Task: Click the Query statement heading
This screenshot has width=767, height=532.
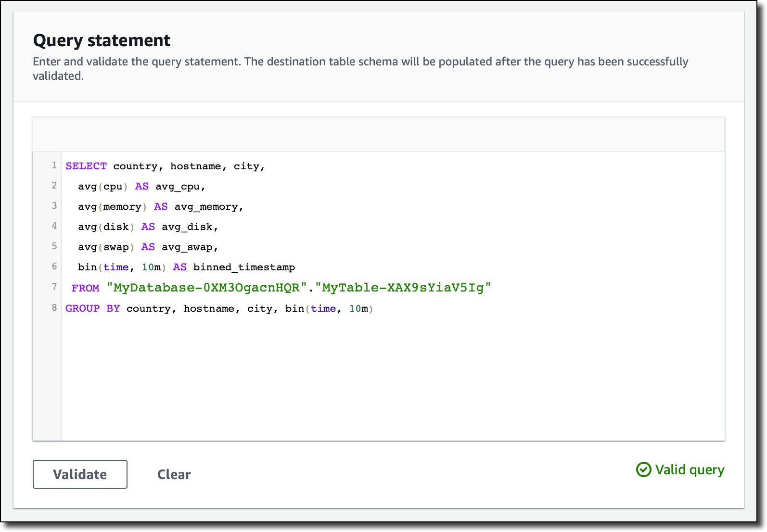Action: click(x=102, y=40)
